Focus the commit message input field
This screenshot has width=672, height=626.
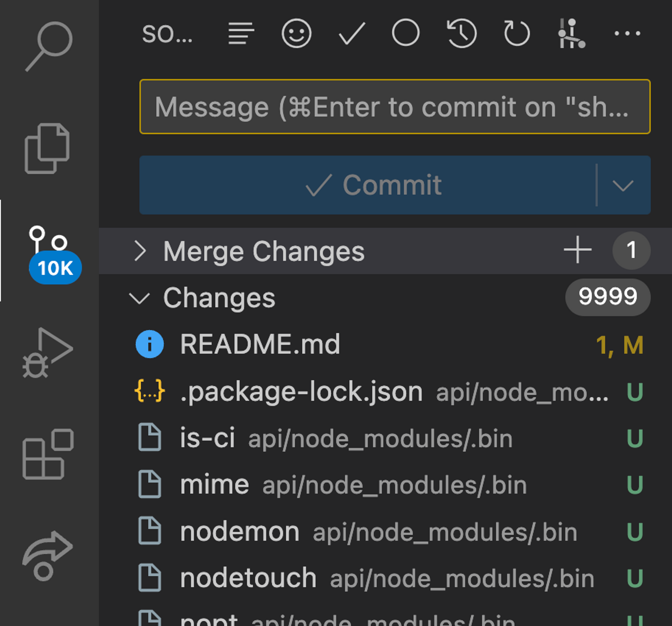[x=394, y=107]
